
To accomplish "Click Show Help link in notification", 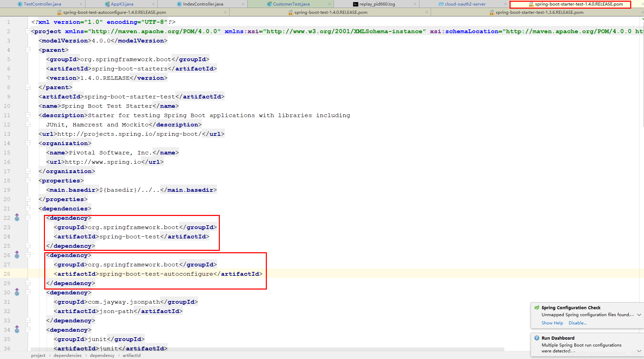I will coord(552,323).
